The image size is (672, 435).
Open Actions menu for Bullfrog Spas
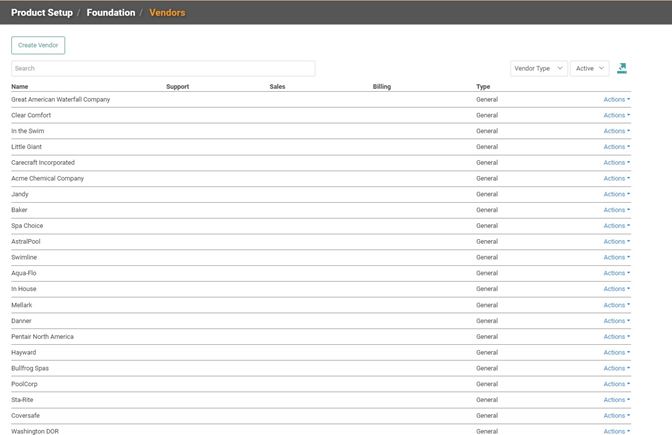point(617,369)
